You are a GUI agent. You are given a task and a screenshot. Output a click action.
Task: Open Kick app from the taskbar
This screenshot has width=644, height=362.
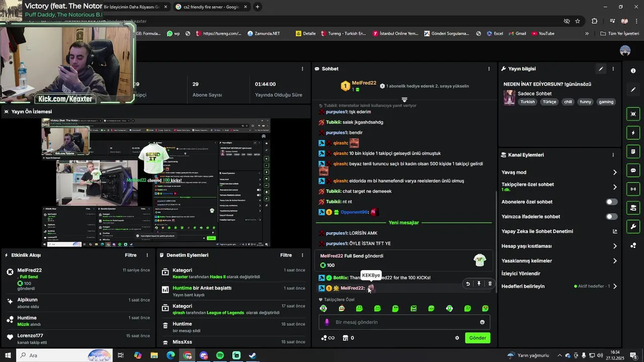coord(236,355)
